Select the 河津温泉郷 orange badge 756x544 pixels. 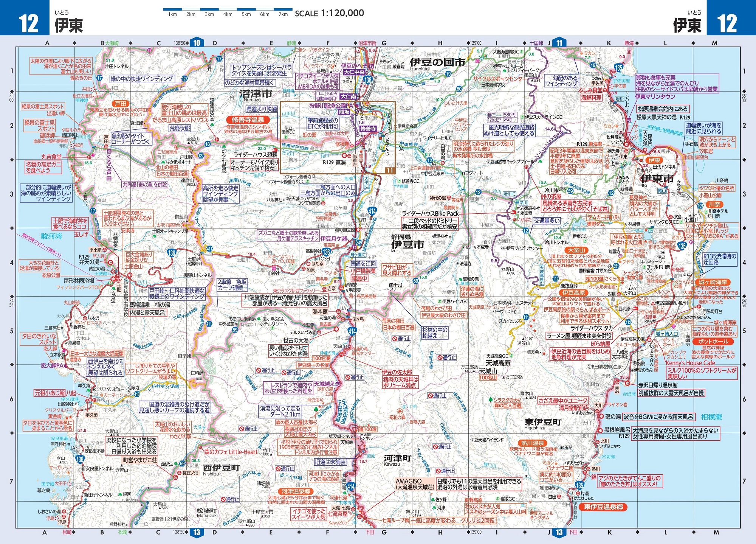pos(295,491)
